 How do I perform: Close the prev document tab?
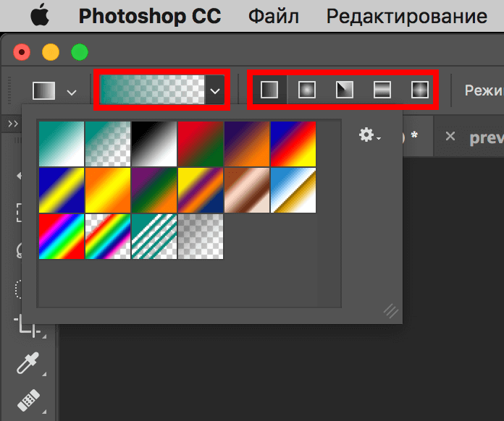click(x=450, y=137)
